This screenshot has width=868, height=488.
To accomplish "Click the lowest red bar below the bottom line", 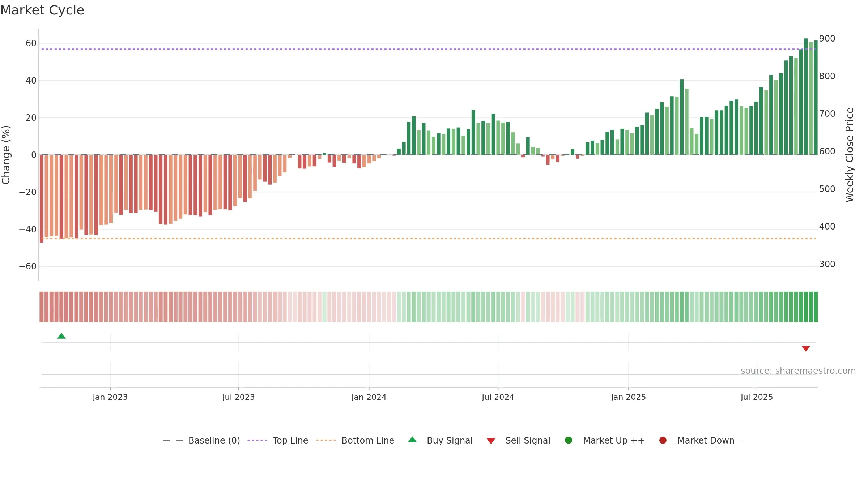I will (x=42, y=198).
